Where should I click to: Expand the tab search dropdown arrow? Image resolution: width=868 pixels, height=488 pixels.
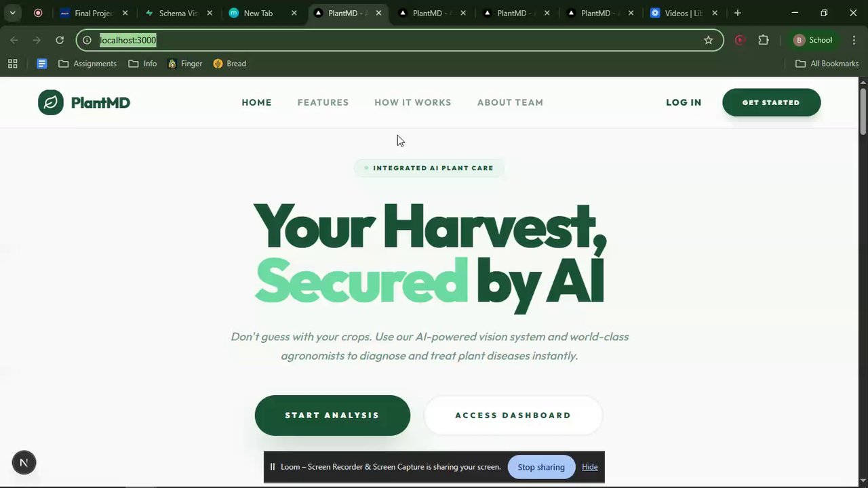pos(12,13)
